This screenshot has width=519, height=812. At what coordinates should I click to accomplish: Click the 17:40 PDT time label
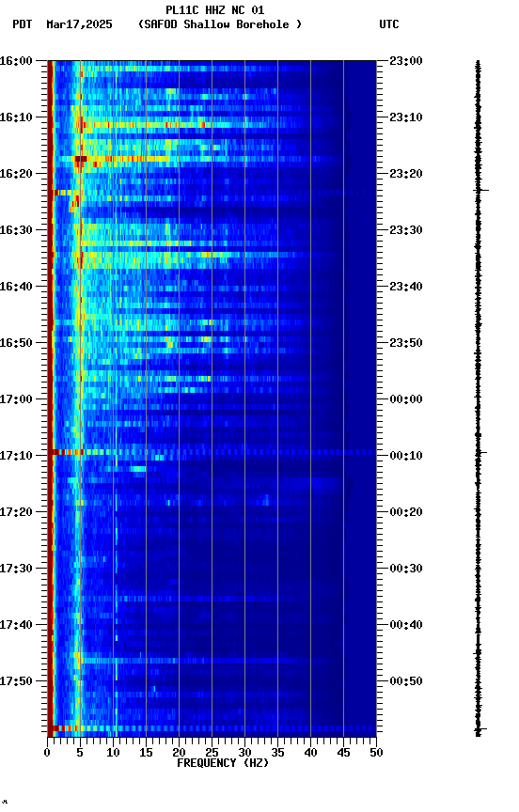point(16,625)
